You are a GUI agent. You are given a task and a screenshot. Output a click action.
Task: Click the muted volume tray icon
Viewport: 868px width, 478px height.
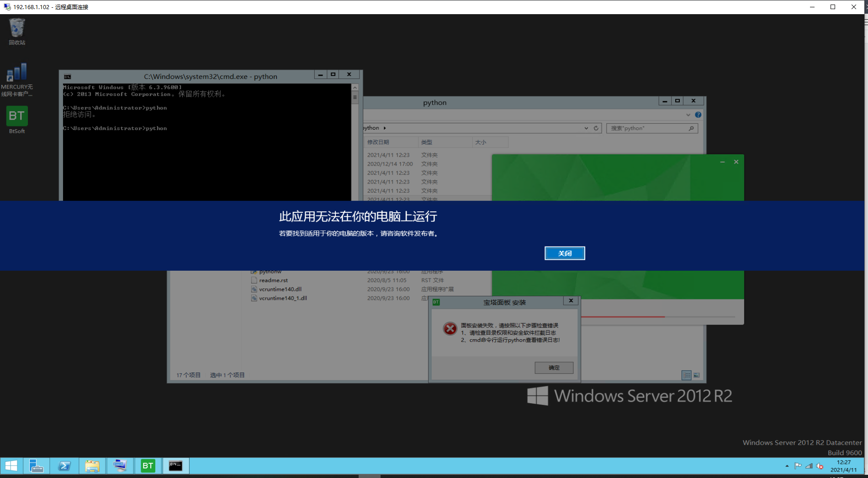820,466
